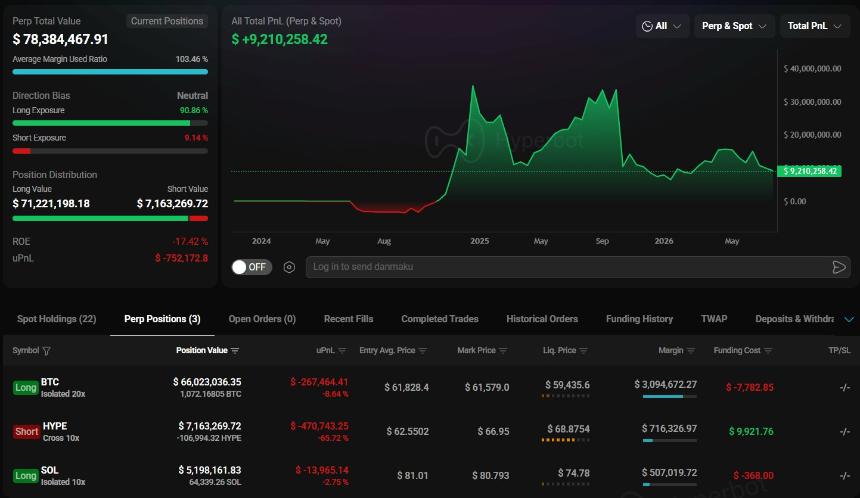Sort by Position Value column icon
Screen dimensions: 860x498
click(x=235, y=350)
